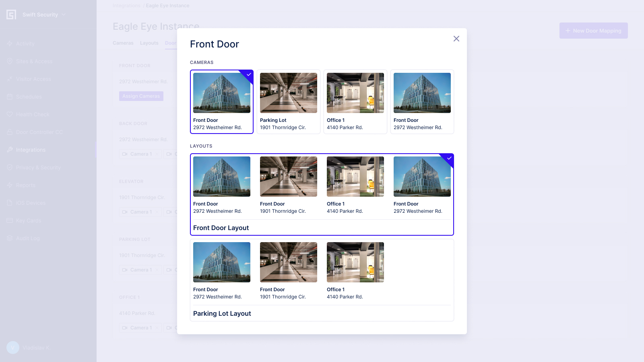
Task: Click the Assign Cameras button
Action: [141, 96]
